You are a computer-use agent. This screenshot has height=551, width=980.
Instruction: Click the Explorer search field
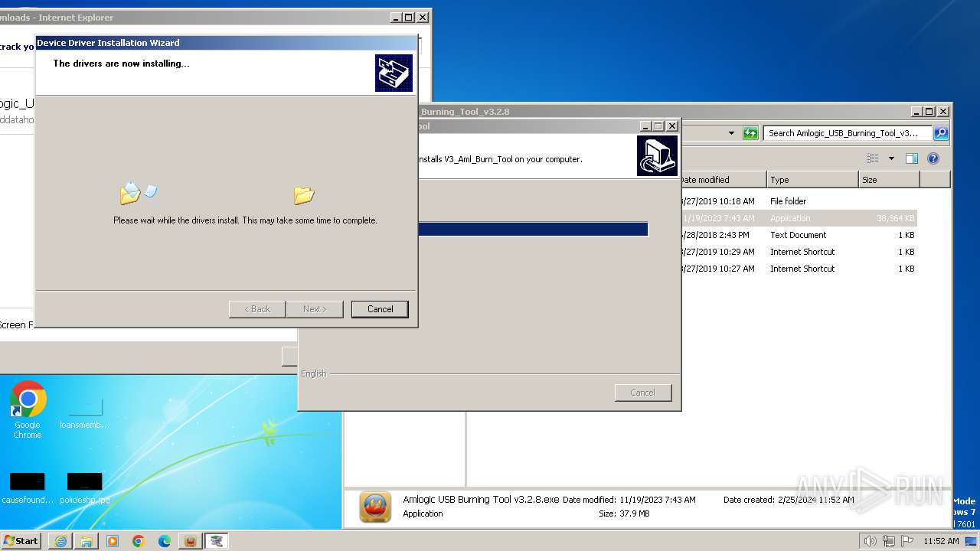848,133
